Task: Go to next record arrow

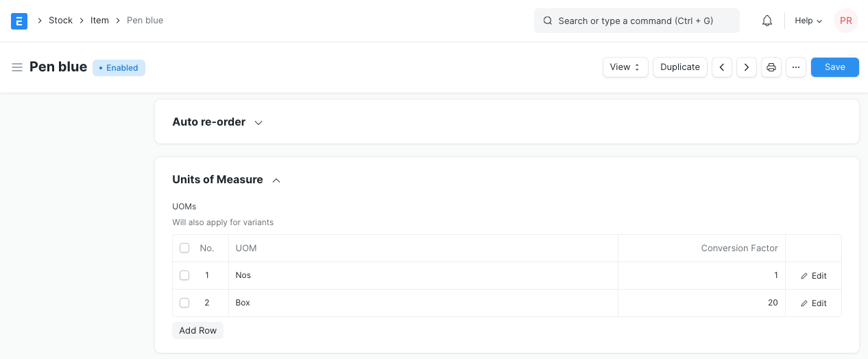Action: pos(747,67)
